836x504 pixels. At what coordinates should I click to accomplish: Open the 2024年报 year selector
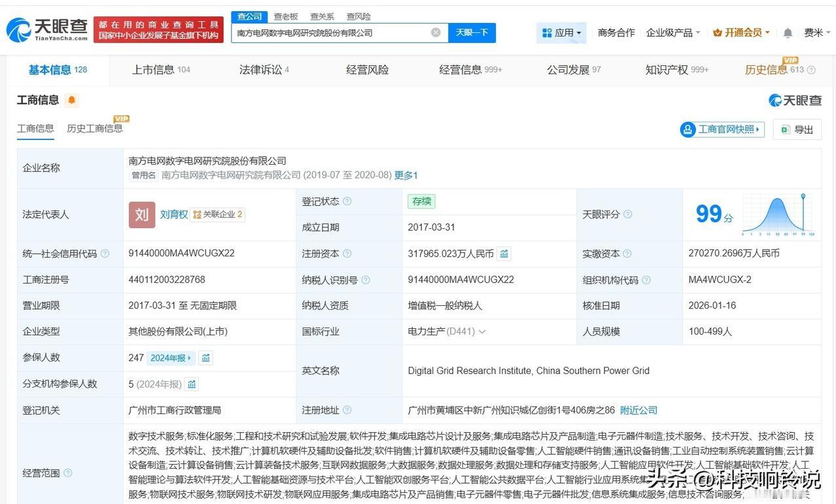[171, 358]
